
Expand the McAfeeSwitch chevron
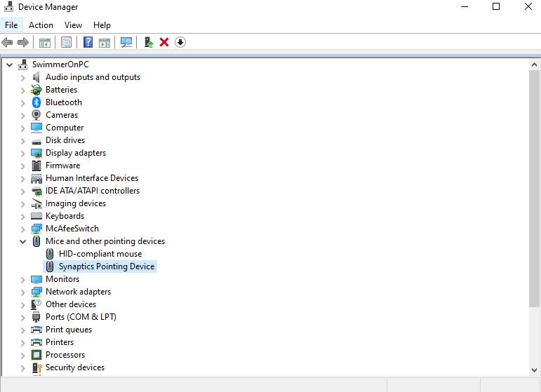pyautogui.click(x=22, y=229)
